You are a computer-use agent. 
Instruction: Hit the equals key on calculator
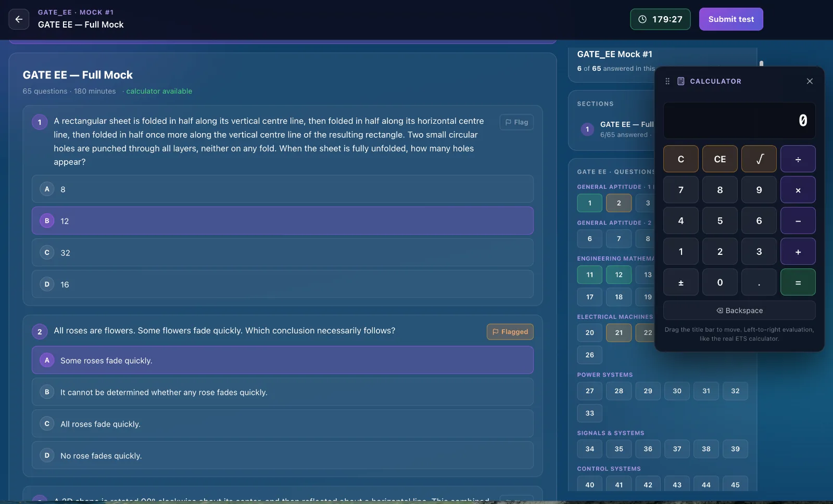pos(798,282)
